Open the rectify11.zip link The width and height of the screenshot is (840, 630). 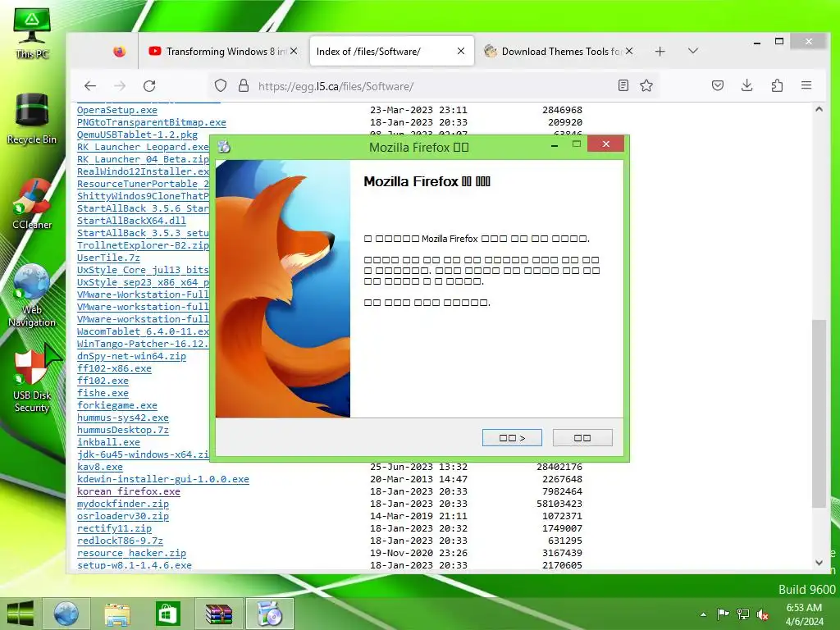point(114,529)
